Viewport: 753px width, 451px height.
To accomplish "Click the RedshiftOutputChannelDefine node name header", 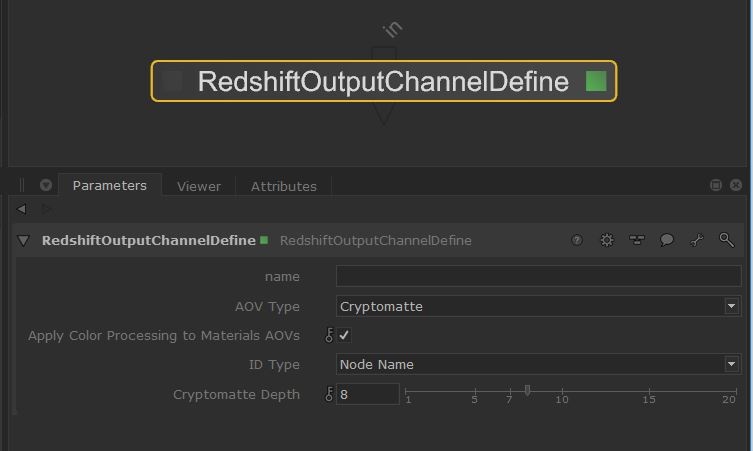I will (148, 240).
